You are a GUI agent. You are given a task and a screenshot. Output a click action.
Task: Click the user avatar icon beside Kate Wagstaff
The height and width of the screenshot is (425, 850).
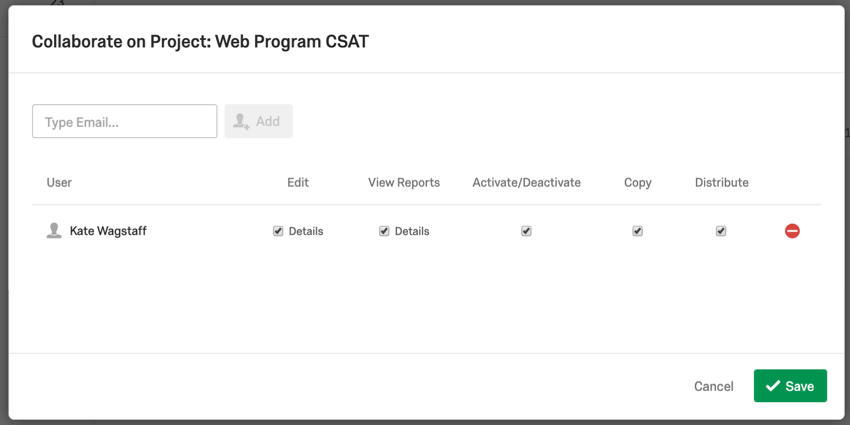54,231
